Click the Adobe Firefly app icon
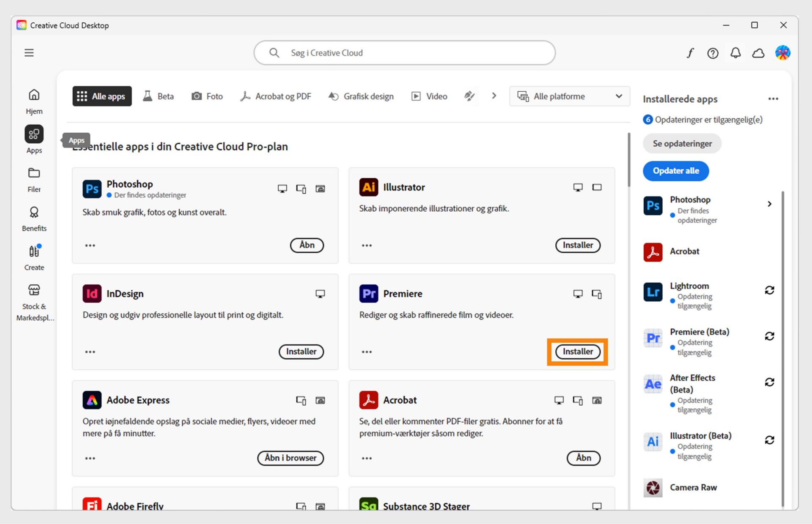Image resolution: width=812 pixels, height=524 pixels. [x=92, y=504]
